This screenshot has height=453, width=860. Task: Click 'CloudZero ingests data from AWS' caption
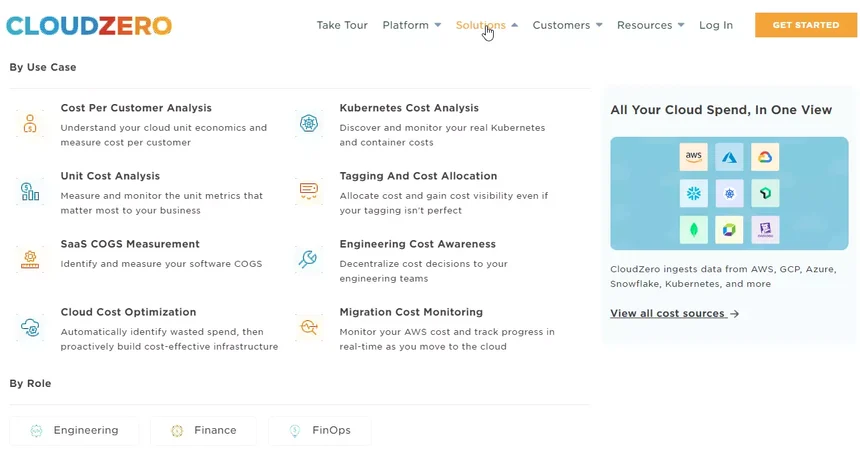tap(723, 276)
